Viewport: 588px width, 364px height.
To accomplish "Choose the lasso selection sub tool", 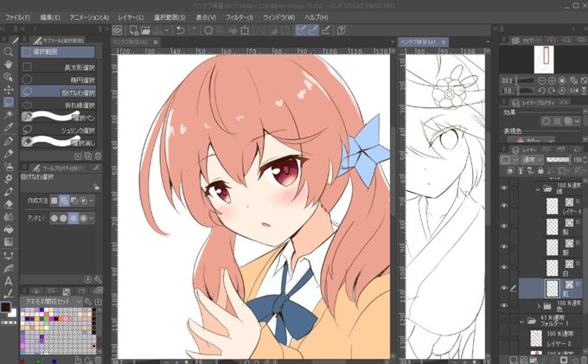I will [58, 92].
